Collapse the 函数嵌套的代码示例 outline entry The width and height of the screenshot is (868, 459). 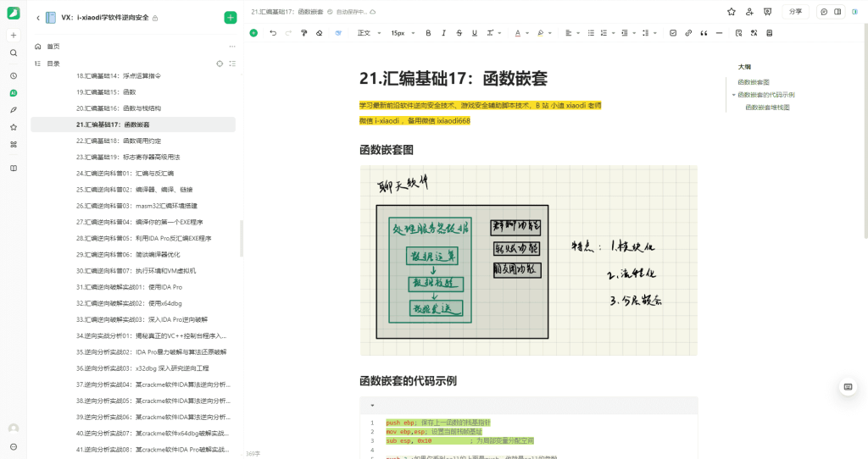(733, 95)
